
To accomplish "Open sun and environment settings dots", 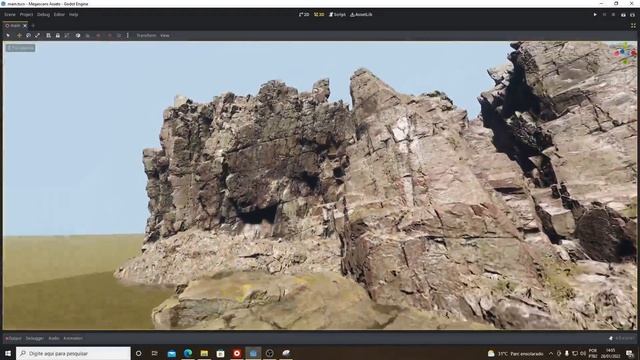I will (x=128, y=36).
